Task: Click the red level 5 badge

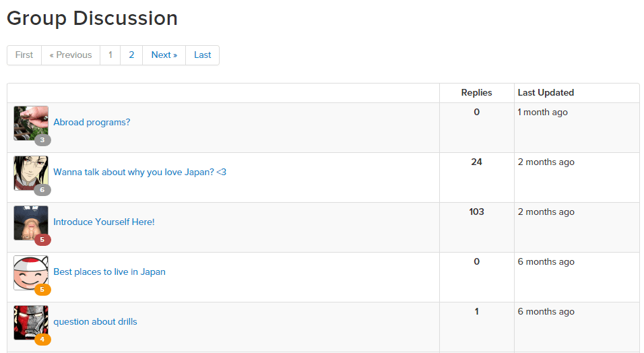Action: 42,240
